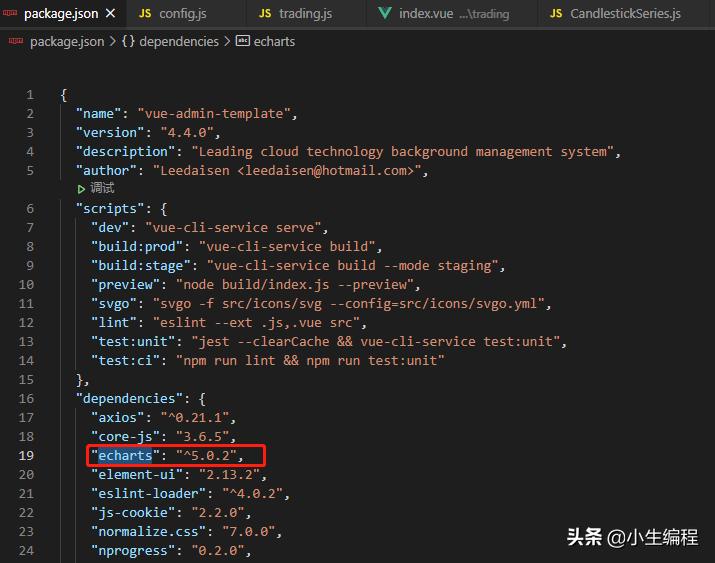Viewport: 715px width, 563px height.
Task: Click package.json in the breadcrumb
Action: click(x=67, y=41)
